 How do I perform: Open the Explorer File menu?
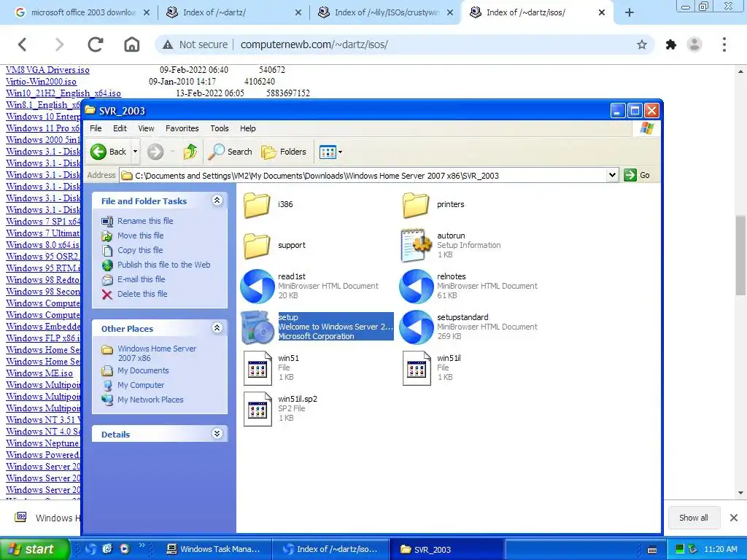(x=96, y=128)
